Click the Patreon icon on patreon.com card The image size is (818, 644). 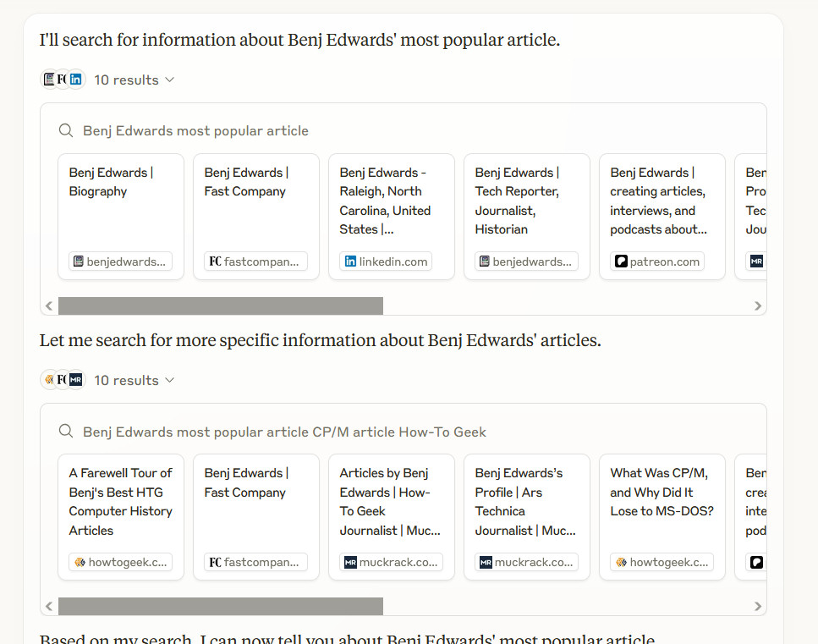621,261
